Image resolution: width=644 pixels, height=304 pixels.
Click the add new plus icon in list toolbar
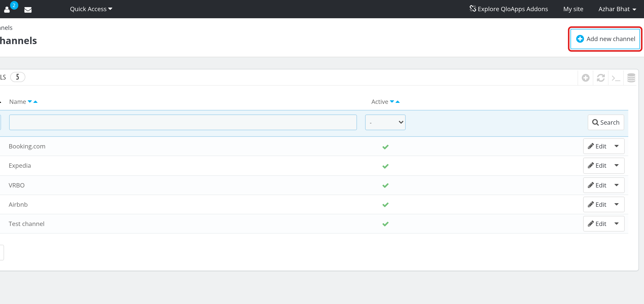click(x=585, y=78)
